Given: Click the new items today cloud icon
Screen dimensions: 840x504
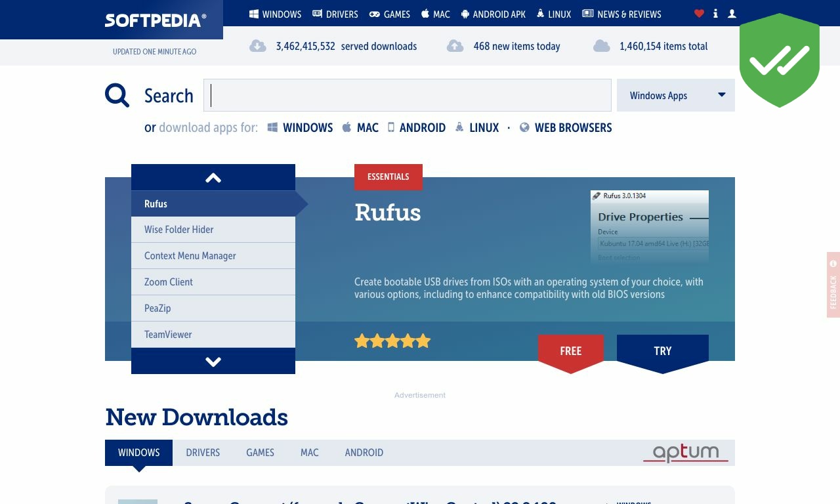Looking at the screenshot, I should [455, 46].
